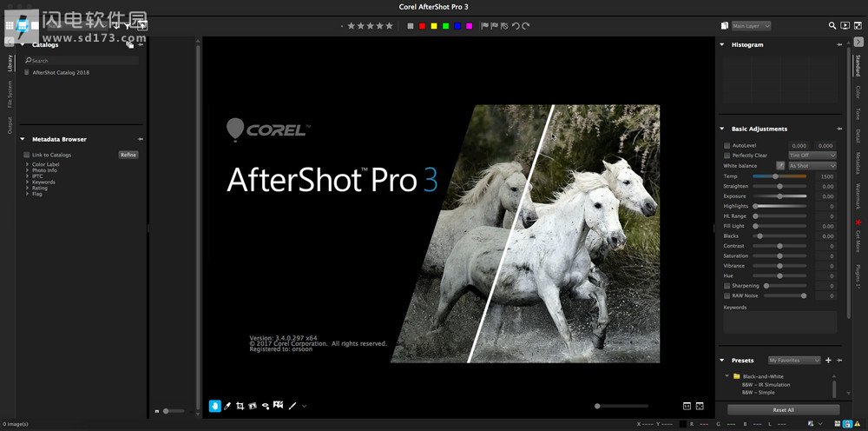Apply the green color label

[445, 26]
